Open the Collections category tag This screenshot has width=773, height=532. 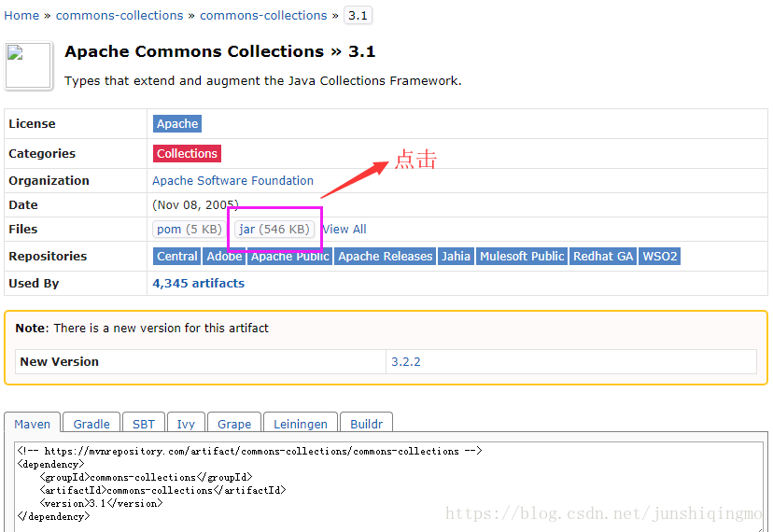pyautogui.click(x=187, y=153)
